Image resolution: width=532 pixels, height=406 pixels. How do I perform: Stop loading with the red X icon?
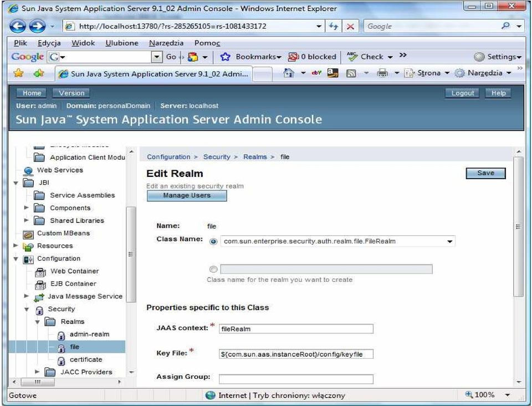coord(350,26)
